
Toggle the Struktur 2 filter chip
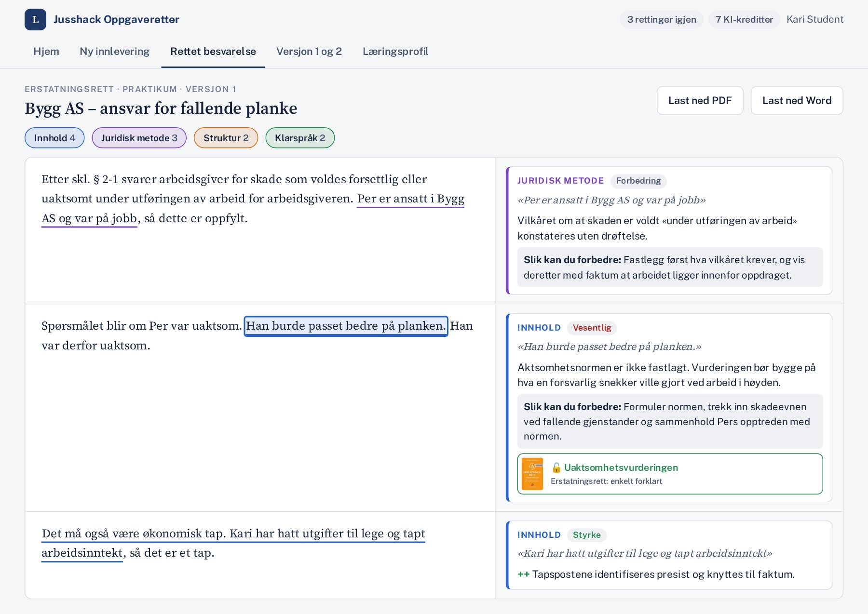226,138
